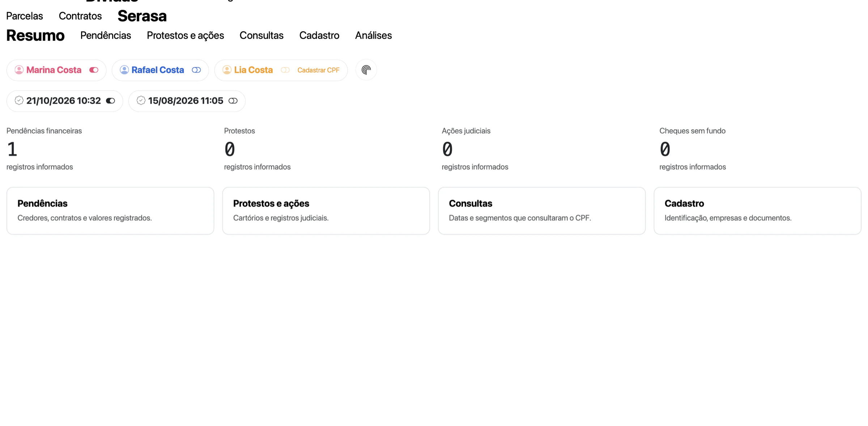
Task: Click the fingerprint icon button
Action: tap(366, 70)
